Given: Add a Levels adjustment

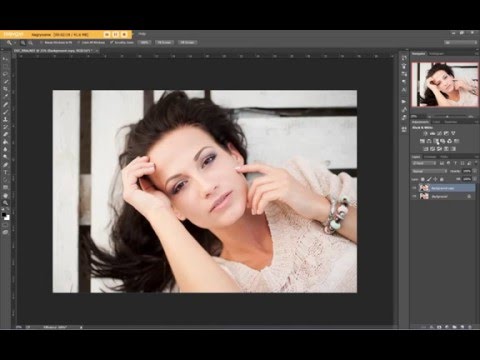Looking at the screenshot, I should [432, 133].
